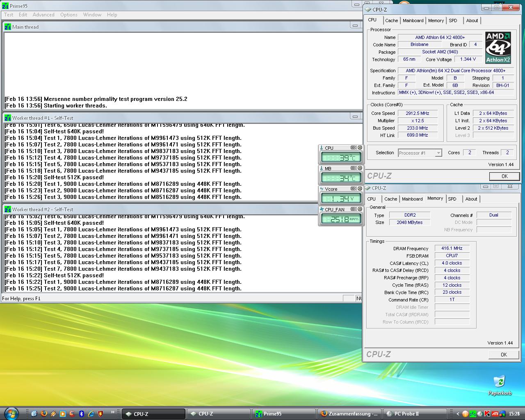Show hidden system tray icons
The width and height of the screenshot is (525, 420).
[458, 413]
